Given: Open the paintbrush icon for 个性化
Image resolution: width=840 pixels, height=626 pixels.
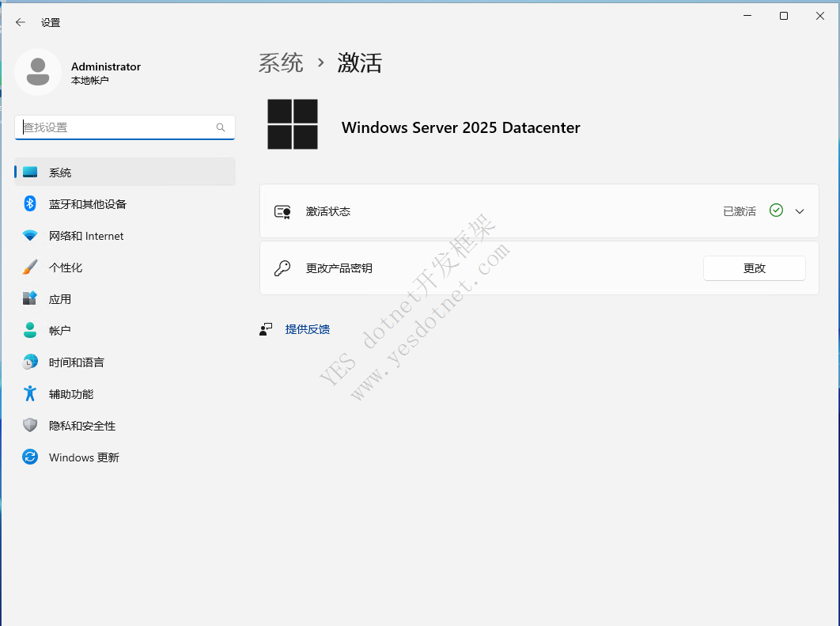Looking at the screenshot, I should pos(30,267).
